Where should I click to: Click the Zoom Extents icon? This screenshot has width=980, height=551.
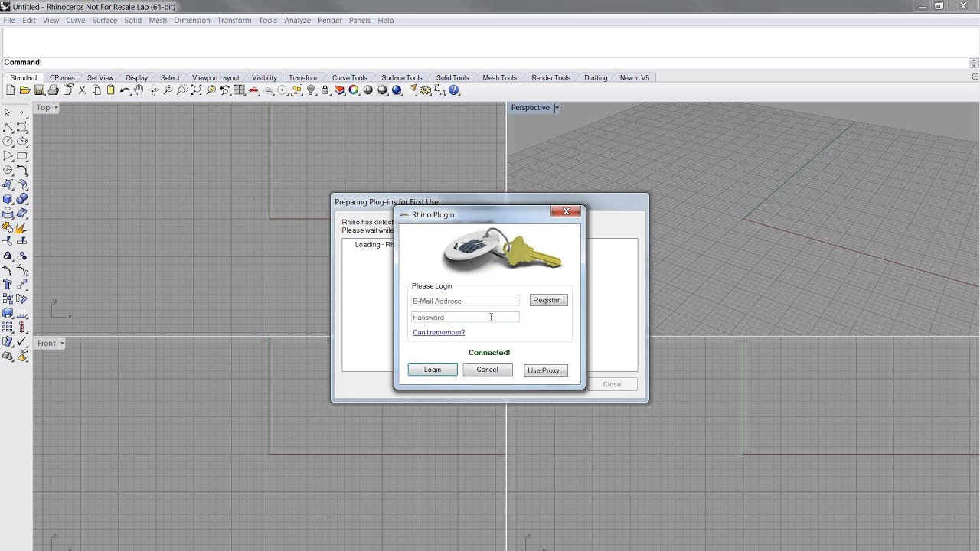[196, 90]
